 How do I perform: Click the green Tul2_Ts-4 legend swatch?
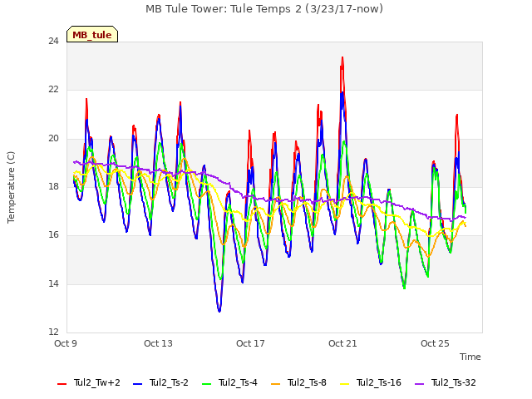(206, 384)
